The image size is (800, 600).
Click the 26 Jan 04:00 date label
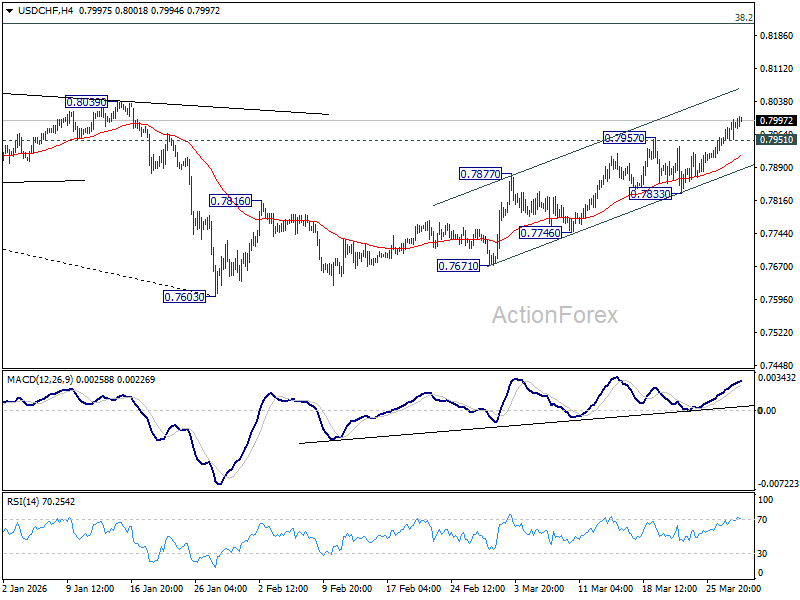click(x=220, y=589)
